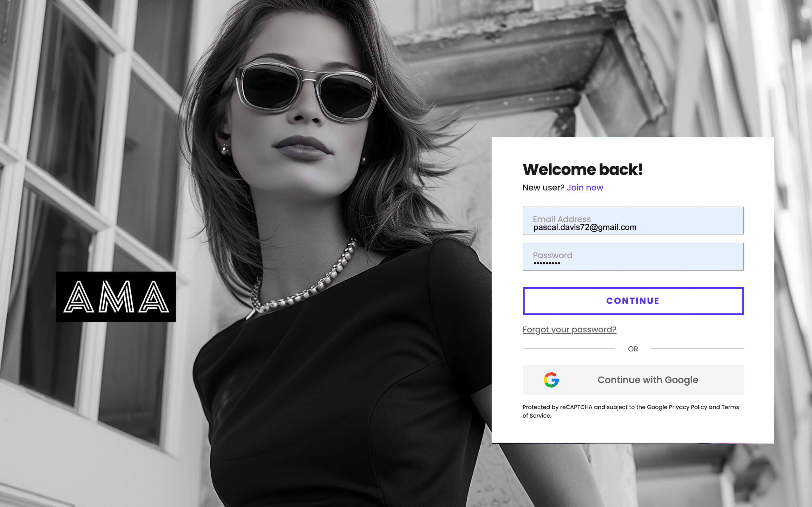Click the Google "G" logo icon

point(552,380)
